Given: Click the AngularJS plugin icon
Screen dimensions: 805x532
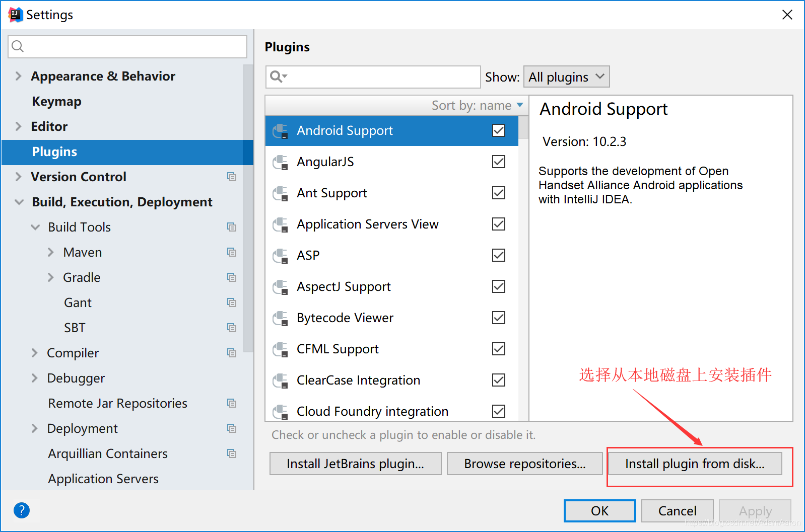Looking at the screenshot, I should pos(281,162).
